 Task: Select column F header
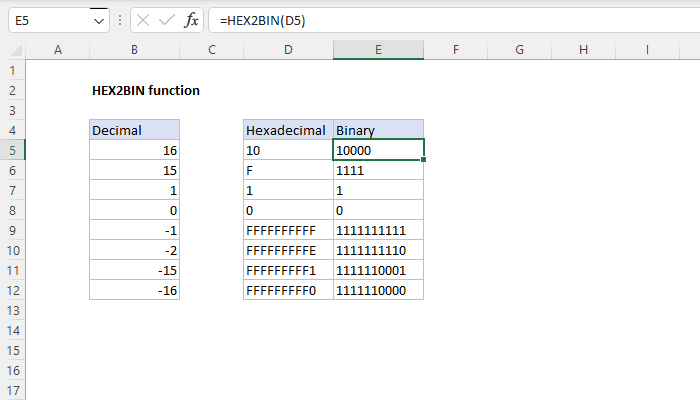tap(455, 50)
